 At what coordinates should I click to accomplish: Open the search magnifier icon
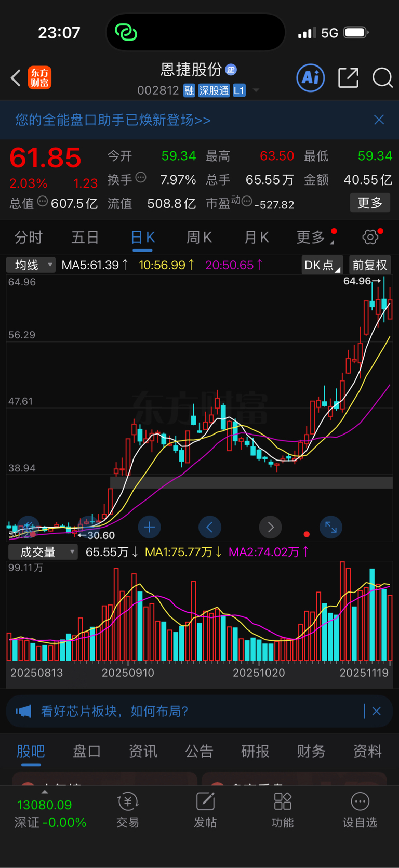pyautogui.click(x=382, y=78)
